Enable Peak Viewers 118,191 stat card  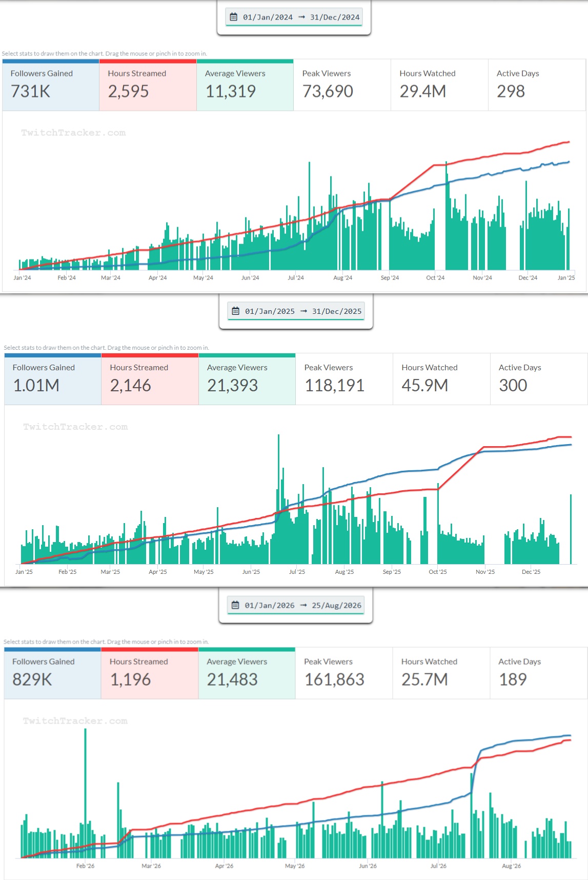coord(344,379)
